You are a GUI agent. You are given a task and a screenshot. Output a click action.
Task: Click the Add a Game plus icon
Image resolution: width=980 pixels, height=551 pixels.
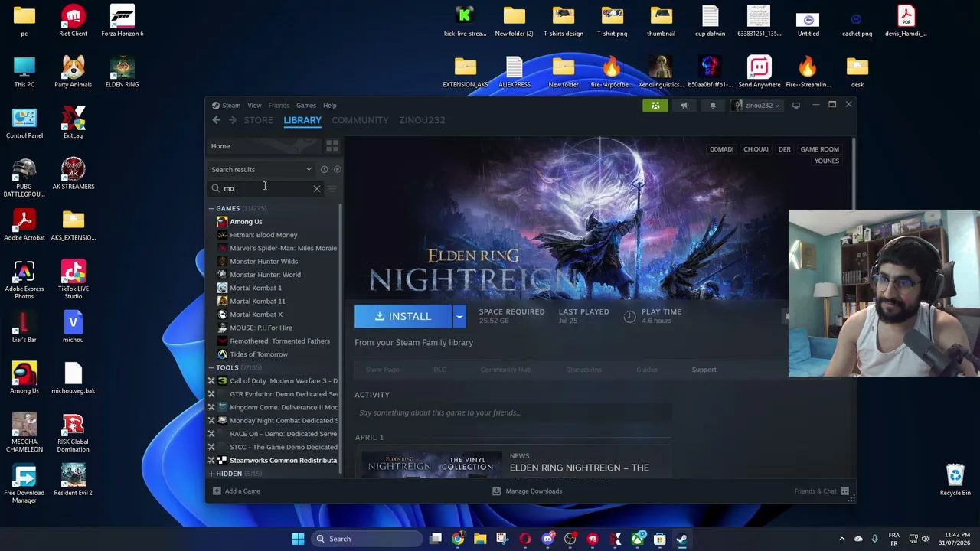coord(217,491)
